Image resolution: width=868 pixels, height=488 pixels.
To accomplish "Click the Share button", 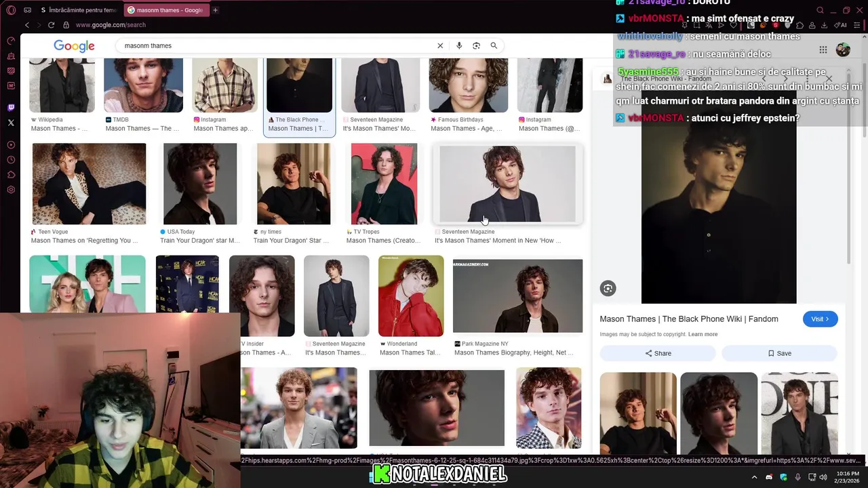I will tap(658, 353).
